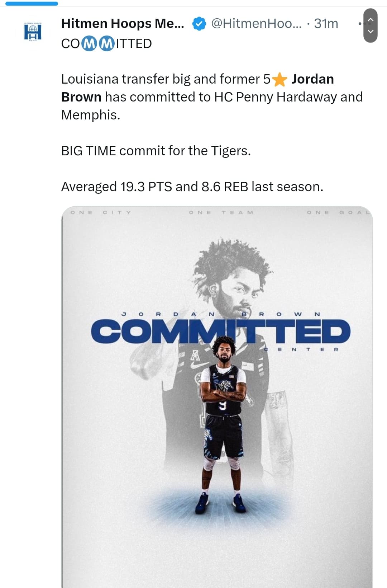Click the blue progress bar at top
Image resolution: width=387 pixels, height=588 pixels.
pos(32,3)
